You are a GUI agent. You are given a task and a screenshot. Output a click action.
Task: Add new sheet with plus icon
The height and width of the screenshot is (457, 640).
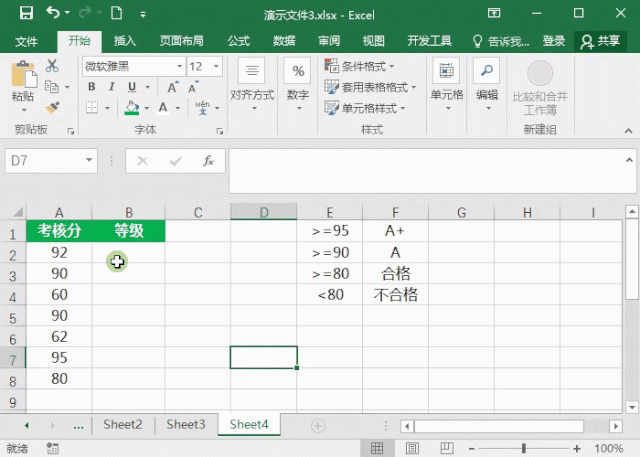coord(318,426)
